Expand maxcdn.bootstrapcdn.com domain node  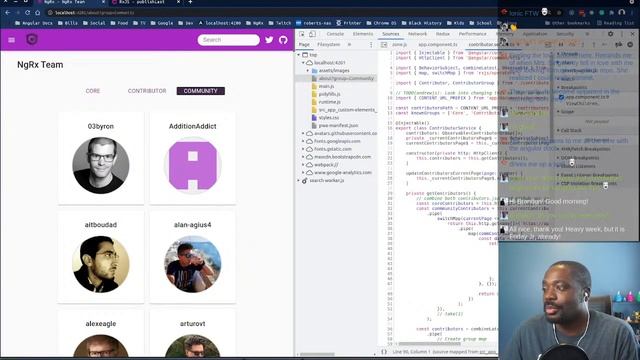tap(303, 157)
